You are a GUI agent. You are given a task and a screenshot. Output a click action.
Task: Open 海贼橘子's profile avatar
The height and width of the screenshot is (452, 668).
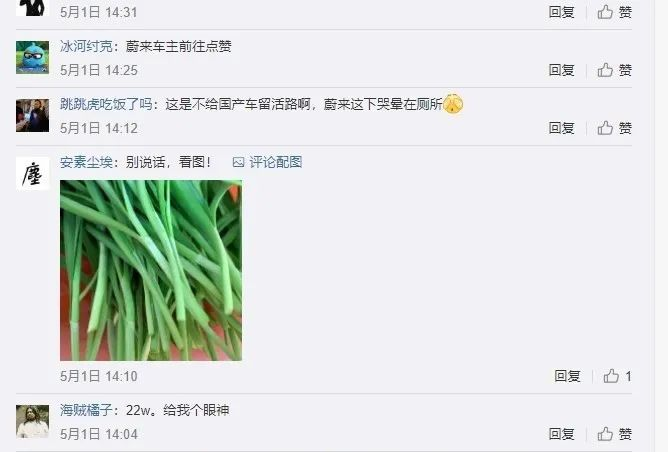coord(32,422)
